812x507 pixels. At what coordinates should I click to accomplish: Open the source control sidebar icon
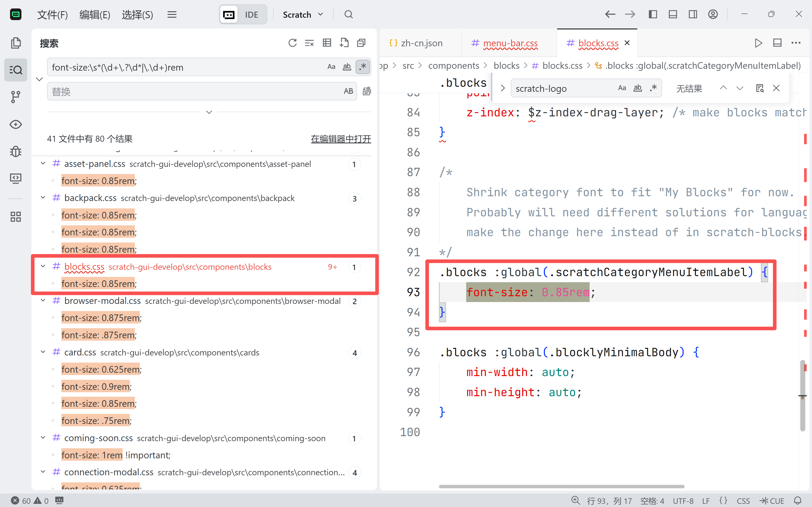16,97
